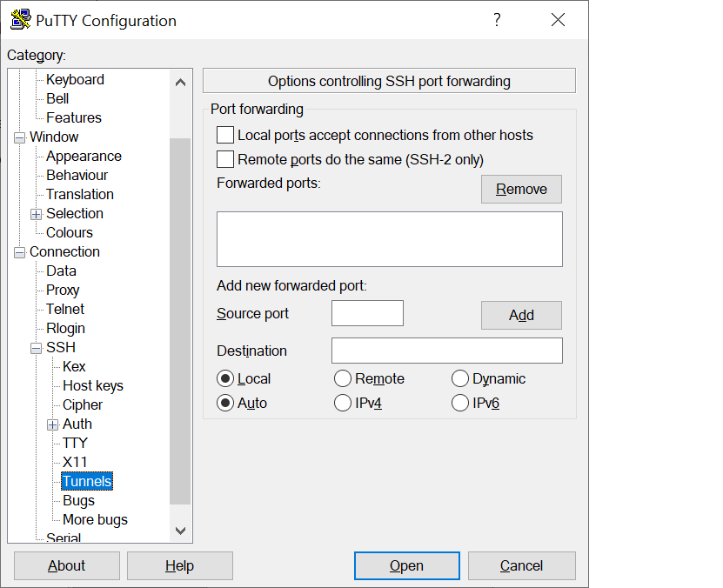
Task: Click the category tree scroll down arrow
Action: (x=181, y=531)
